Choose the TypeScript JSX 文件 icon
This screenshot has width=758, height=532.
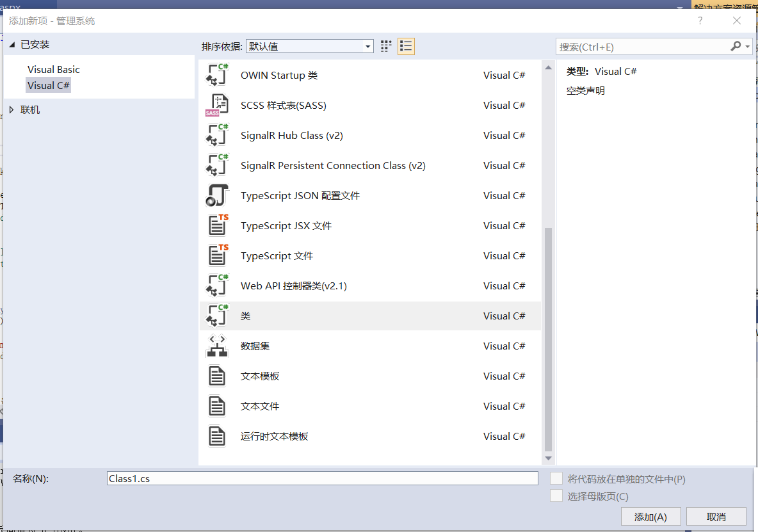tap(217, 225)
